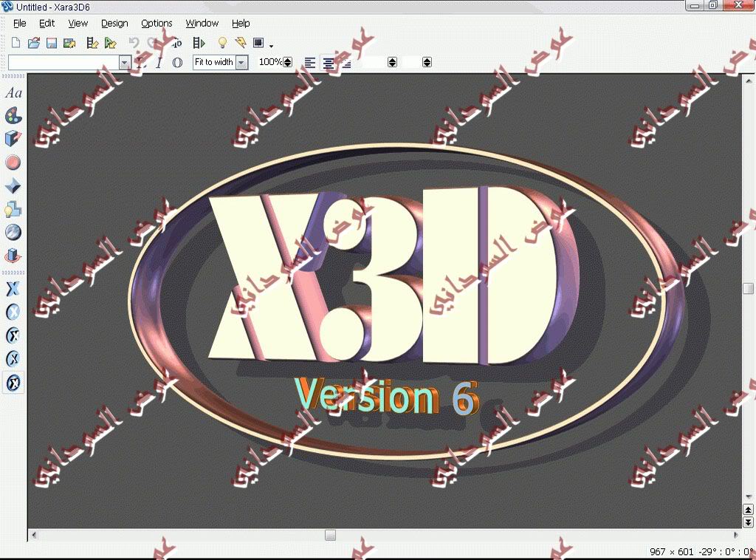Click the kerning stepper arrows
This screenshot has width=756, height=560.
[393, 62]
